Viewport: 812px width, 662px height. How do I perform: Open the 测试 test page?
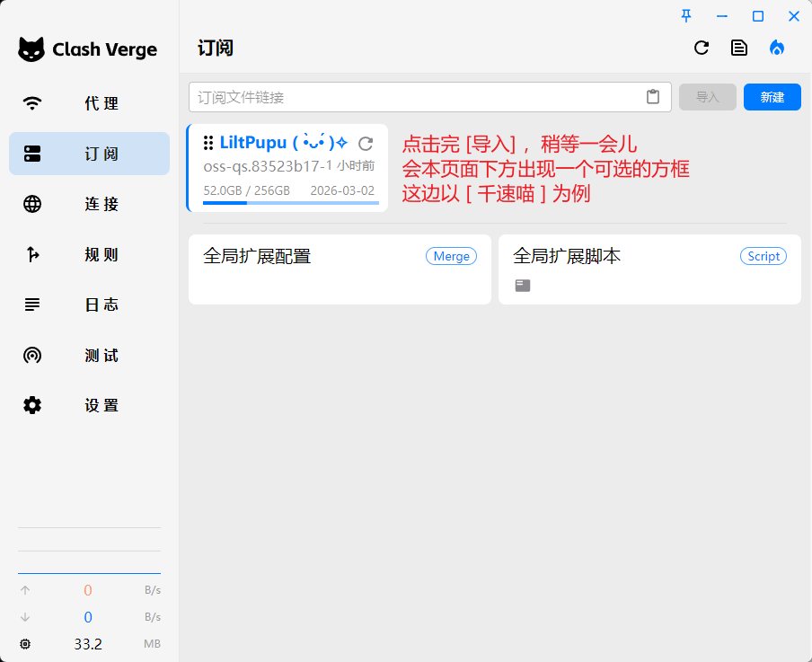(89, 356)
